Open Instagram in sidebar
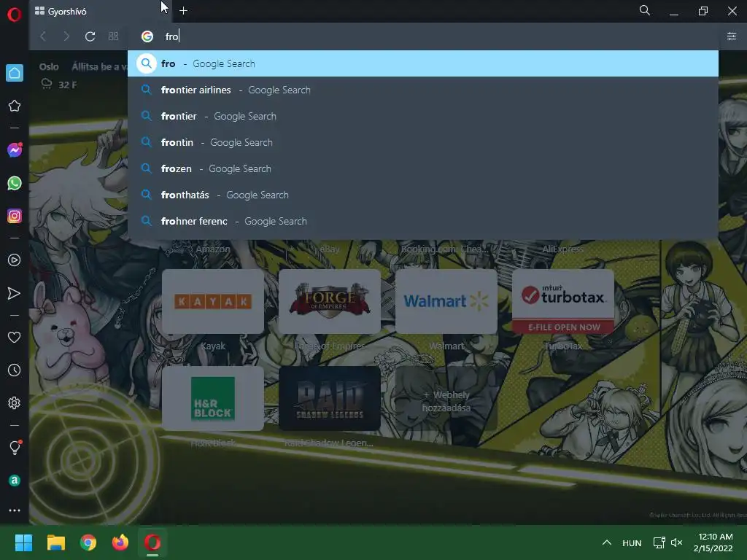Viewport: 747px width, 560px height. 15,216
